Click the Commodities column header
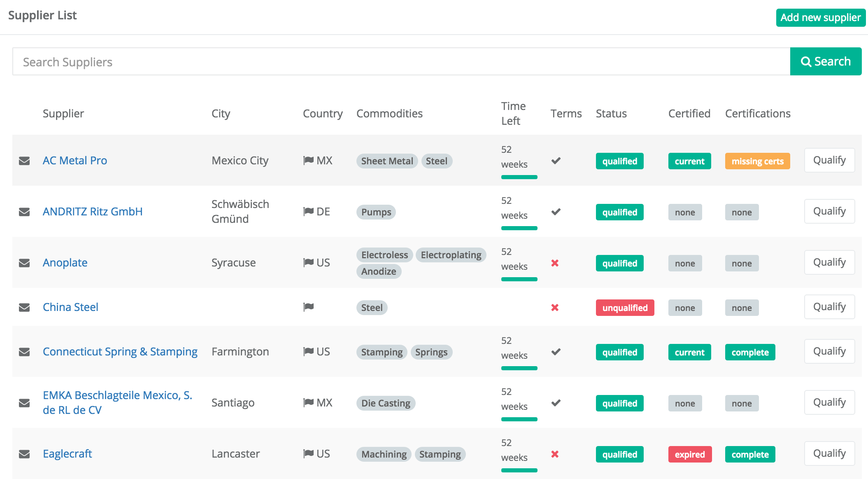Screen dimensions: 868x479 [x=389, y=113]
